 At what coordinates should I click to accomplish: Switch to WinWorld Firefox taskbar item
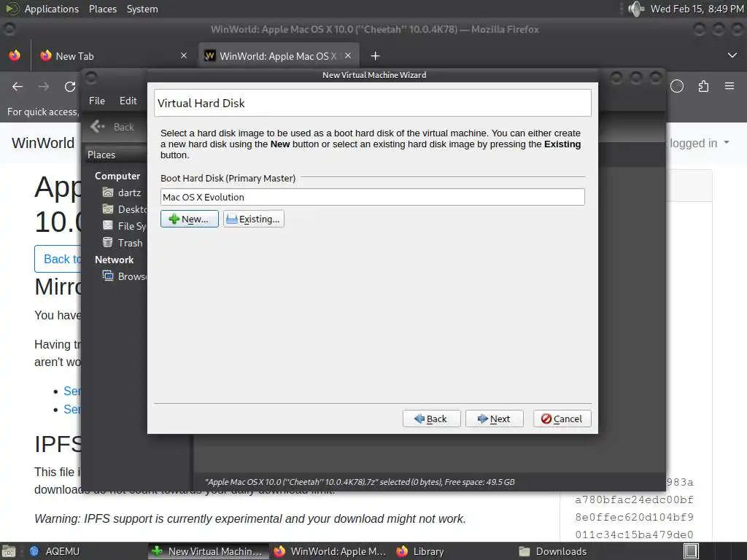pyautogui.click(x=330, y=551)
